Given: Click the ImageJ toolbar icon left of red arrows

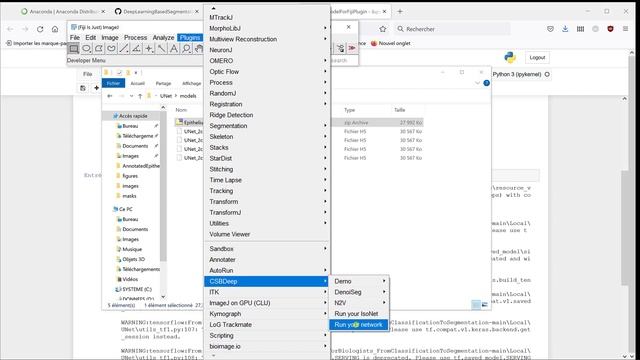Looking at the screenshot, I should (340, 49).
